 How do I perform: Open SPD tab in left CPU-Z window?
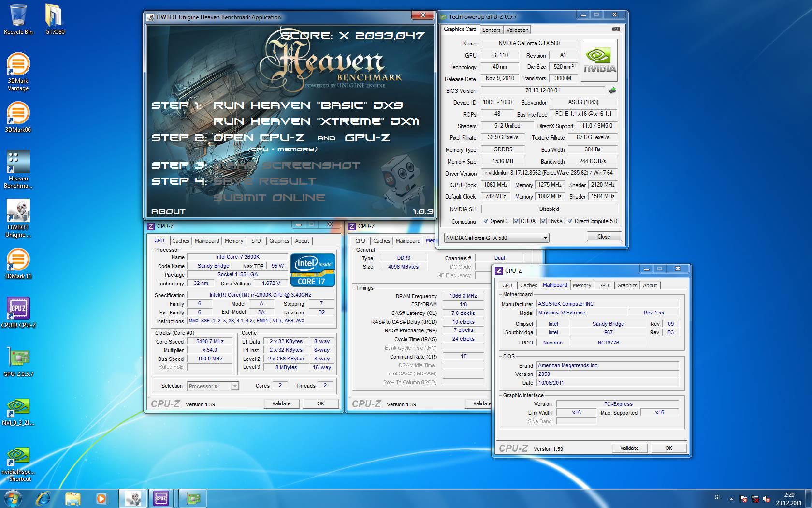(256, 241)
